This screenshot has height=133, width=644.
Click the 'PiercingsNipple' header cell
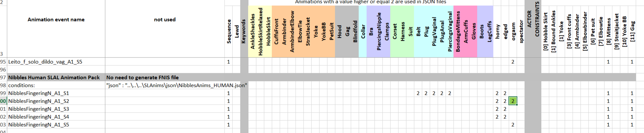(379, 31)
